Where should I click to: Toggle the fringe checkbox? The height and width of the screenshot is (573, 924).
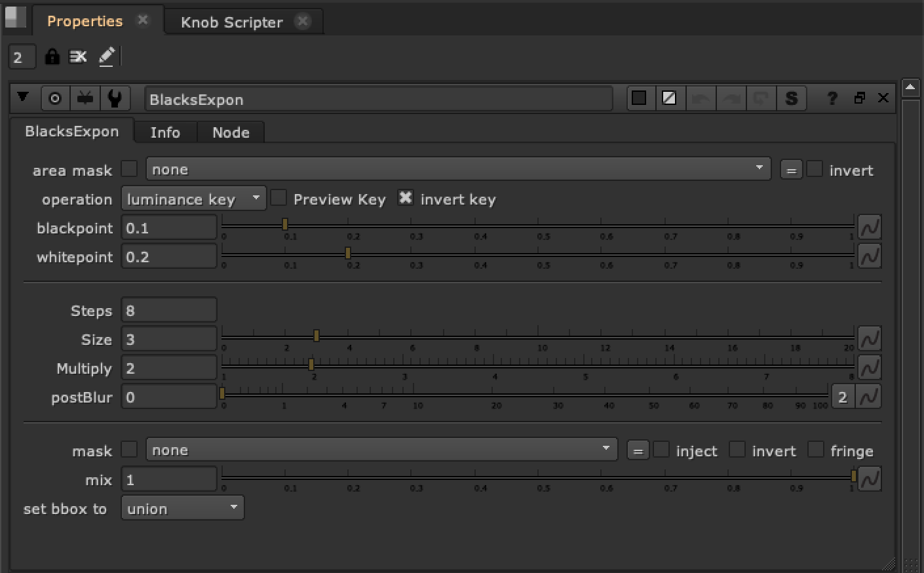[x=815, y=450]
